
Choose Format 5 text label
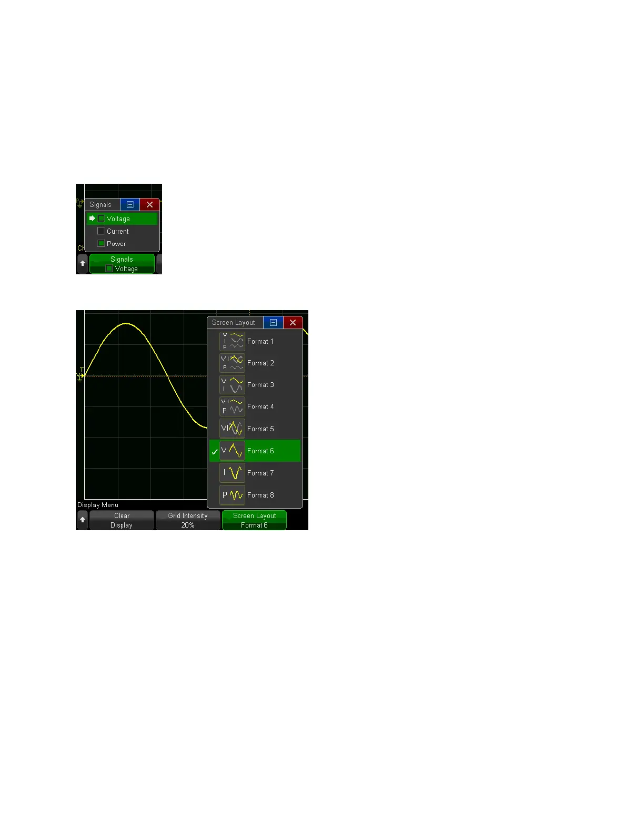260,429
